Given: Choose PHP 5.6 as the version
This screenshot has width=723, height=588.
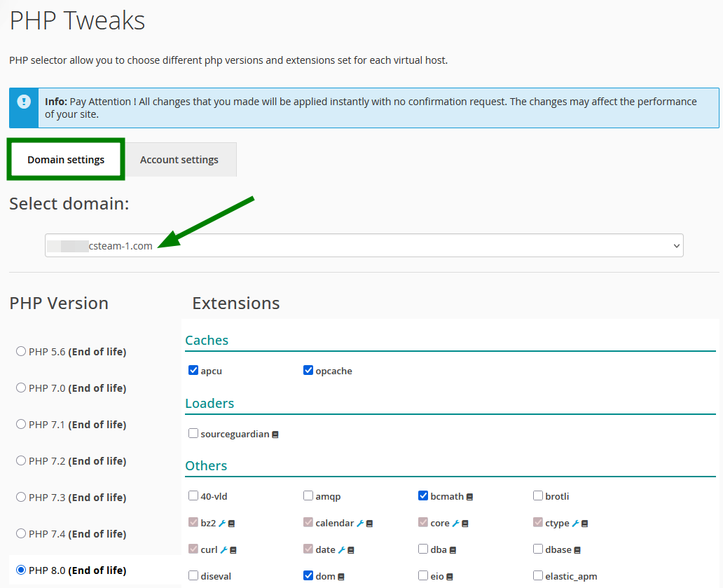Looking at the screenshot, I should 21,351.
